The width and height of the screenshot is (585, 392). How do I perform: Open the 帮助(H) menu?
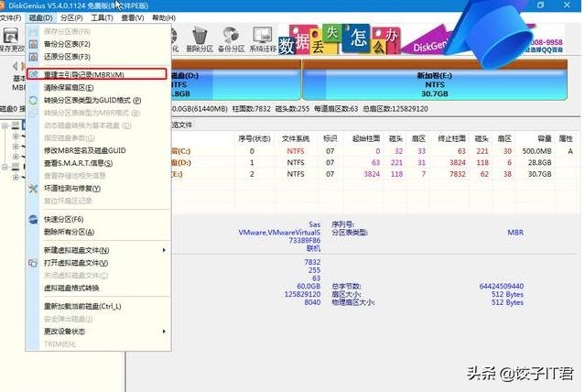coord(164,17)
